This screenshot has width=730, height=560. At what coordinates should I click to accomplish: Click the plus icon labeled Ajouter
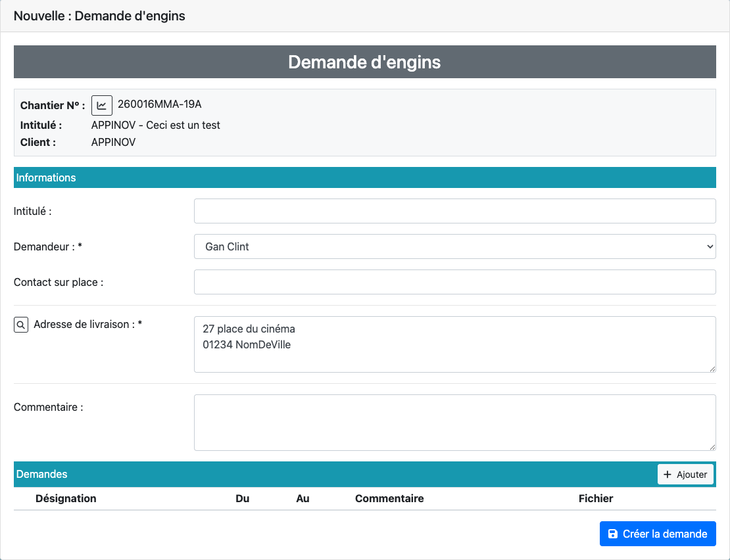(668, 475)
